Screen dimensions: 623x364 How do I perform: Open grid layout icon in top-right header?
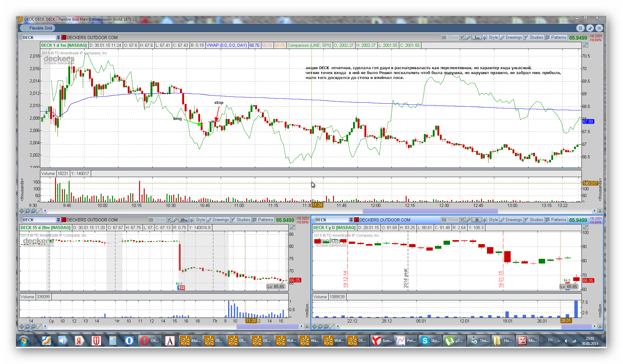[580, 28]
